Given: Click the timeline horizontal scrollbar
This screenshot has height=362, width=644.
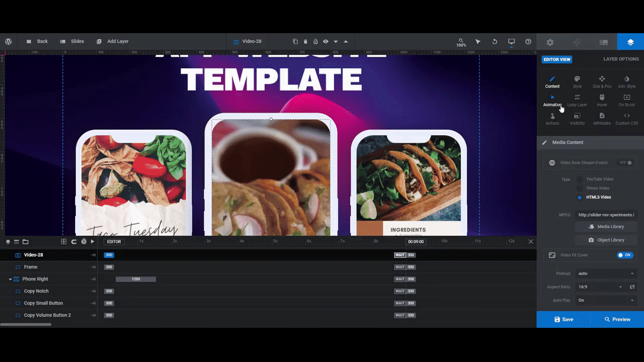Looking at the screenshot, I should pos(26,324).
